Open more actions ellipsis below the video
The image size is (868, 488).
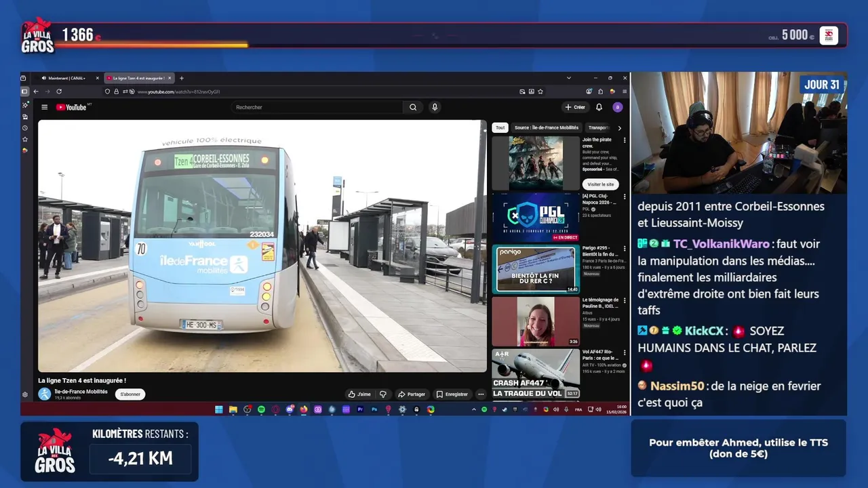(x=481, y=394)
